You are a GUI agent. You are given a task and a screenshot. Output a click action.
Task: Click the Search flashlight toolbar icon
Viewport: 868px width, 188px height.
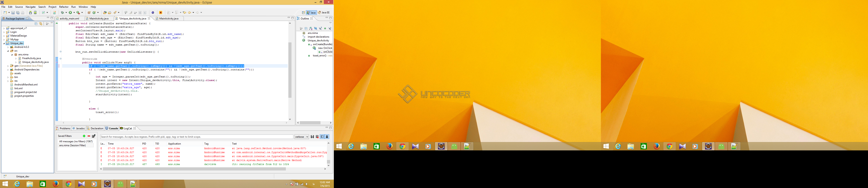coord(115,13)
